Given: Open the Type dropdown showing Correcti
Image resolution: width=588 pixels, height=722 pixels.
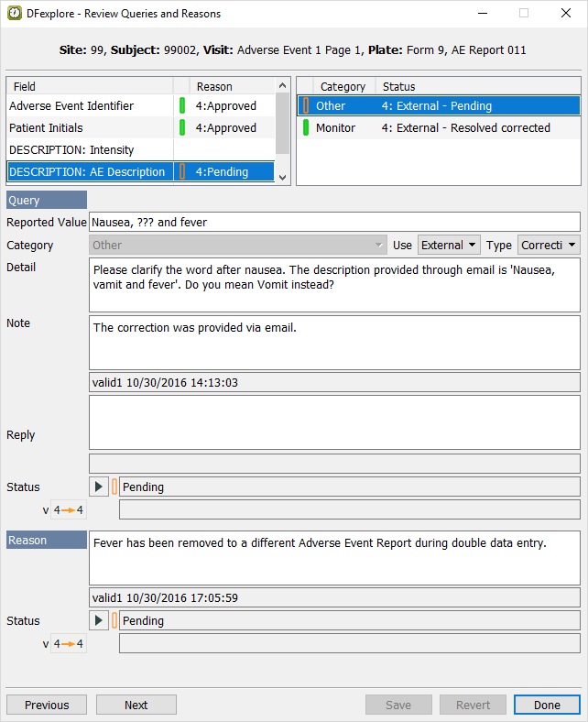Looking at the screenshot, I should point(548,245).
